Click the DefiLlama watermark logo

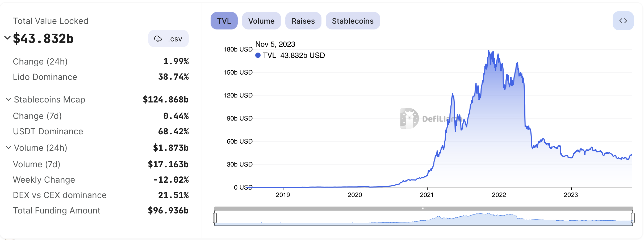pos(409,118)
